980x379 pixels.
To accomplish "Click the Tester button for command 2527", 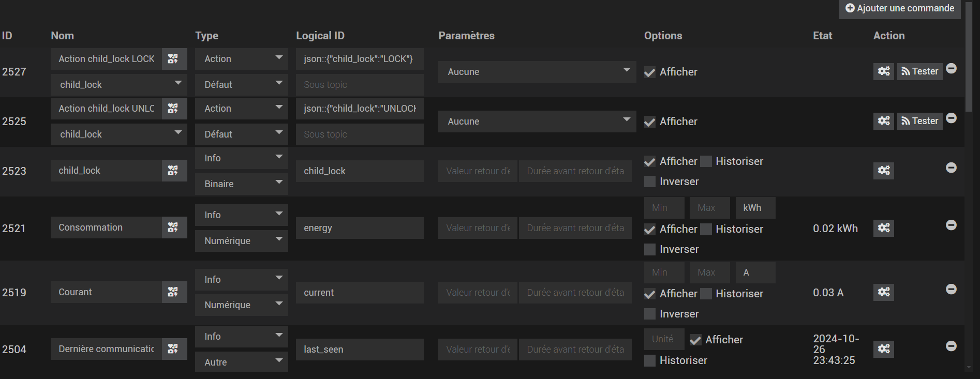I will (919, 71).
